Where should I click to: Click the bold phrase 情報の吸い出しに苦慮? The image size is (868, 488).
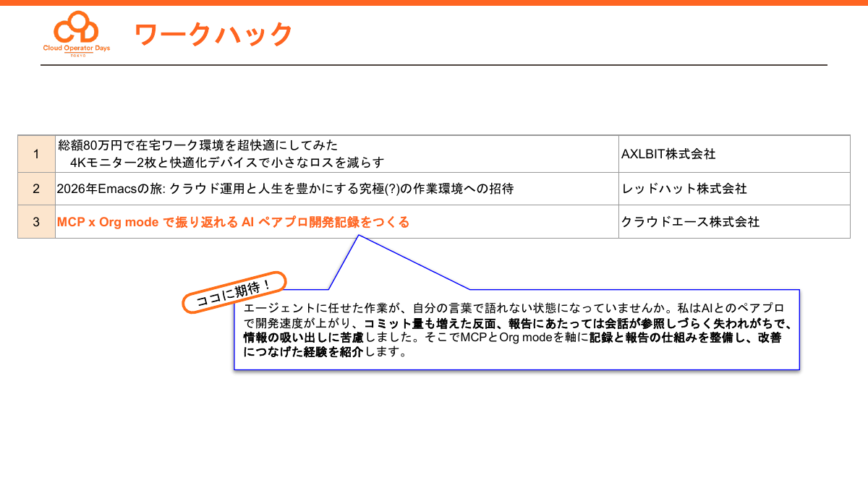(x=303, y=337)
